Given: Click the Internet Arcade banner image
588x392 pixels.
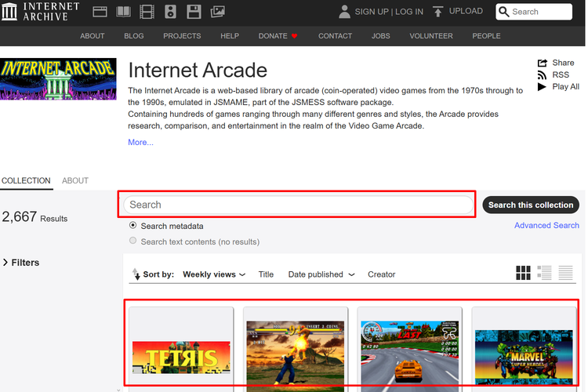Looking at the screenshot, I should click(58, 78).
